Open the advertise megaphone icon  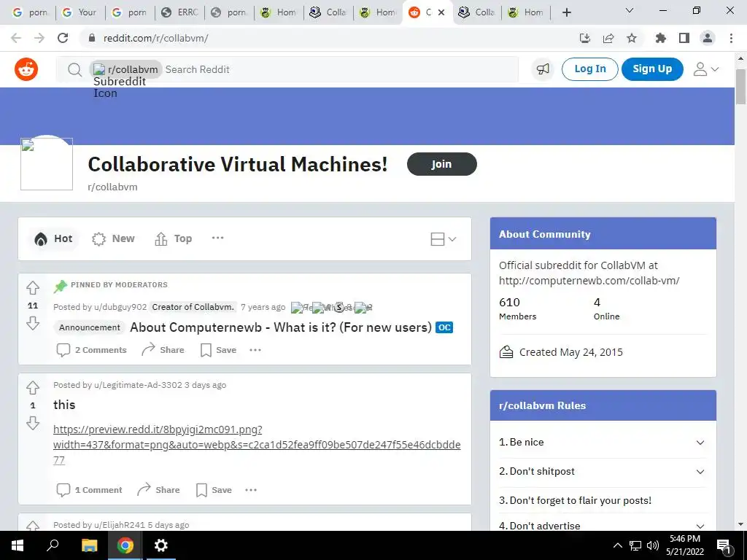pos(543,69)
